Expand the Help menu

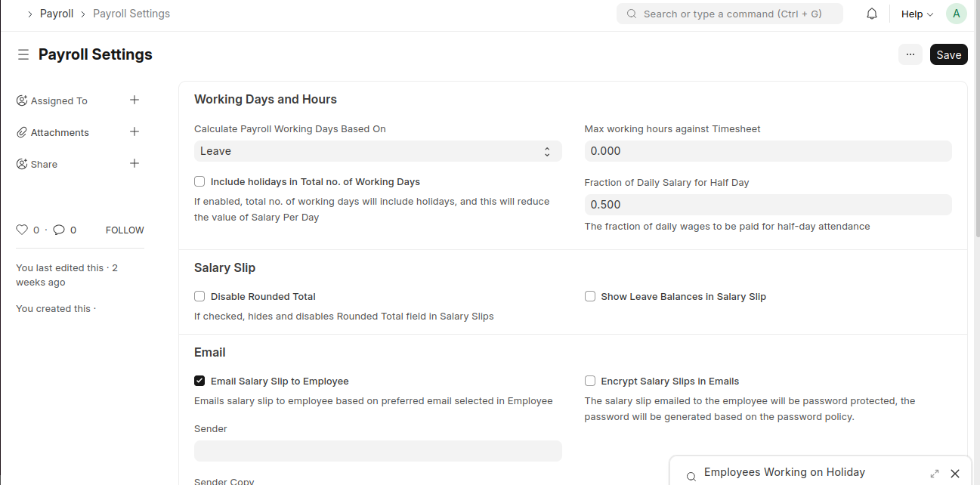(x=917, y=14)
